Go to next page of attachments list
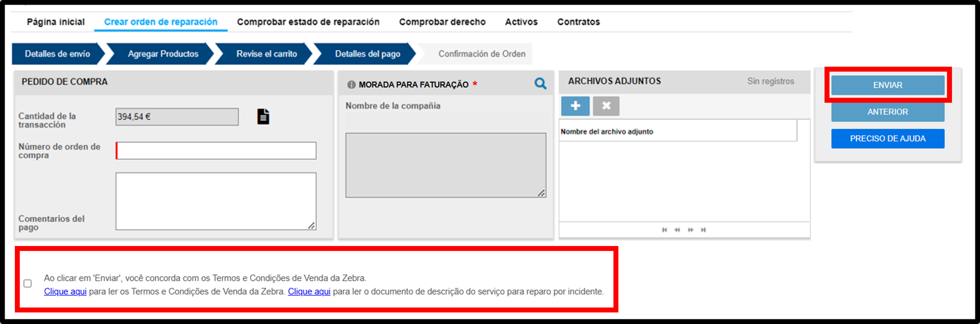This screenshot has height=324, width=980. (x=690, y=230)
